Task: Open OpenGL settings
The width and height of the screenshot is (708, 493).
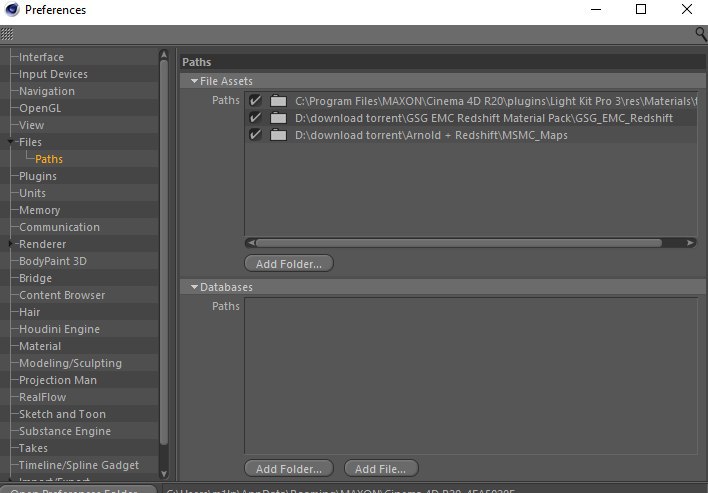Action: pos(40,108)
